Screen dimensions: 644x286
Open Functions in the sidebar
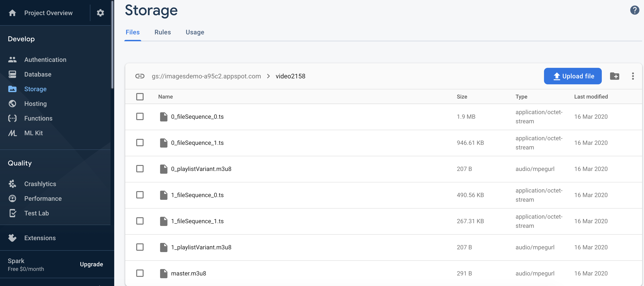[x=38, y=118]
